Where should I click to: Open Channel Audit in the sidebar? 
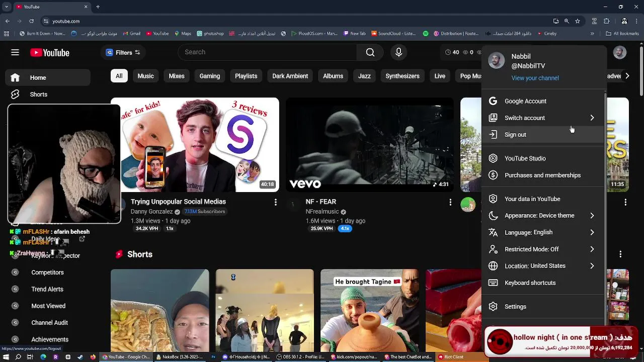coord(49,323)
